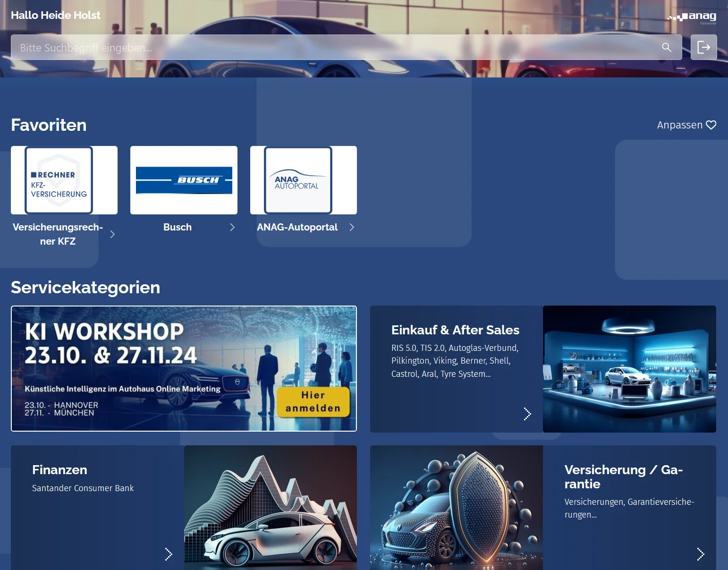Click the insurance shield car image
This screenshot has width=728, height=570.
coord(457,508)
